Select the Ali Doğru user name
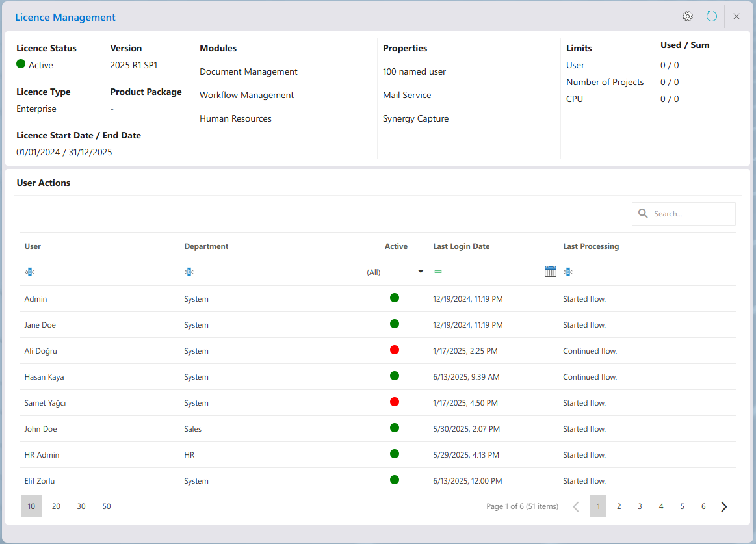This screenshot has width=756, height=544. pyautogui.click(x=40, y=351)
